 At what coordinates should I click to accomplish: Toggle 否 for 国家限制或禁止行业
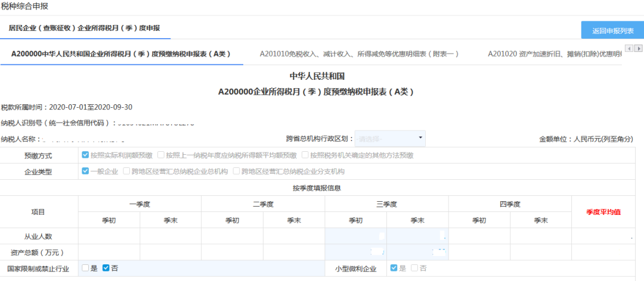pyautogui.click(x=106, y=268)
